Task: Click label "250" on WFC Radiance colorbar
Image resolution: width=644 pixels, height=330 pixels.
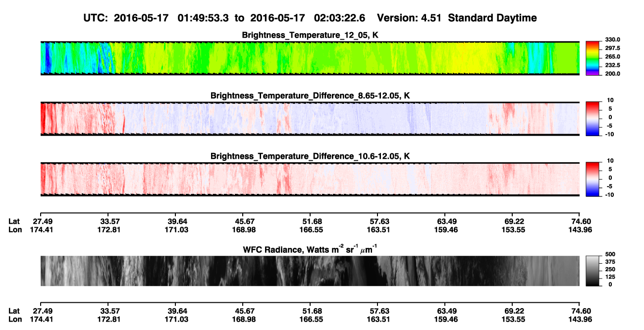Action: (x=610, y=269)
